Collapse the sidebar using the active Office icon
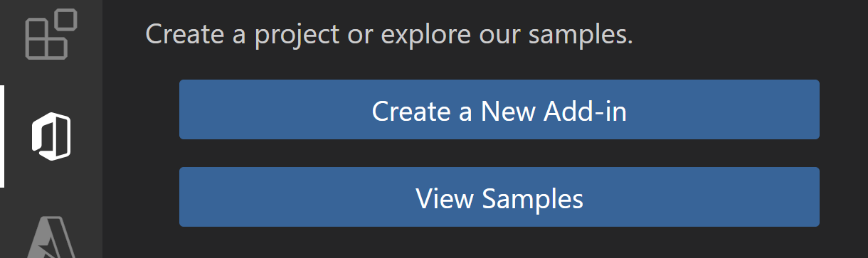This screenshot has height=258, width=868. [51, 136]
